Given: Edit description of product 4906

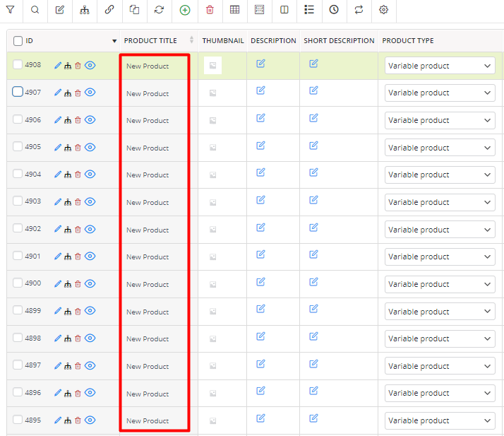Looking at the screenshot, I should click(x=260, y=118).
